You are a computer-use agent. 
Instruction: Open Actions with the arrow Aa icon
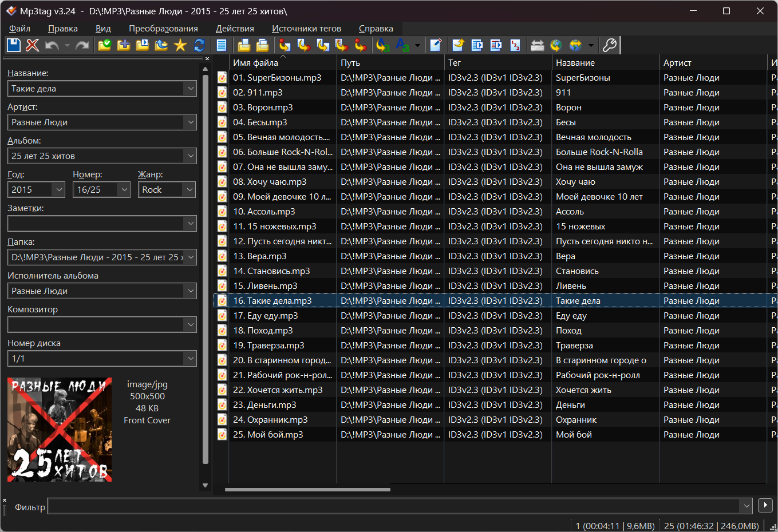[383, 45]
